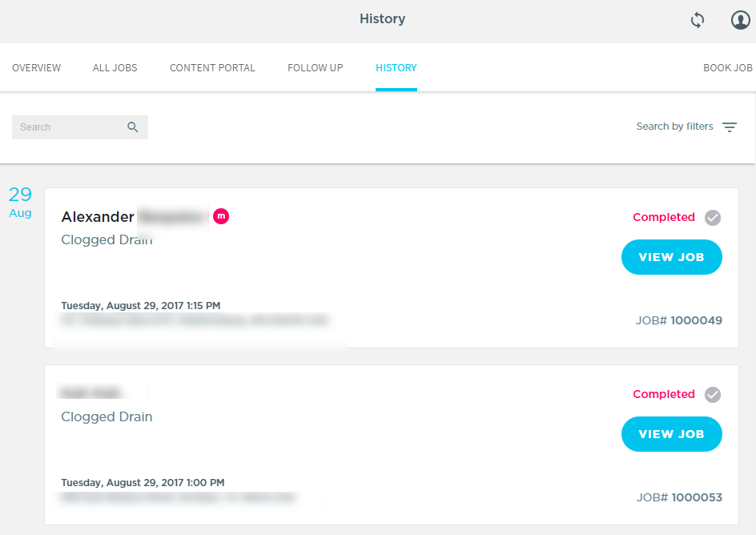Open the filter lines icon

(x=730, y=127)
